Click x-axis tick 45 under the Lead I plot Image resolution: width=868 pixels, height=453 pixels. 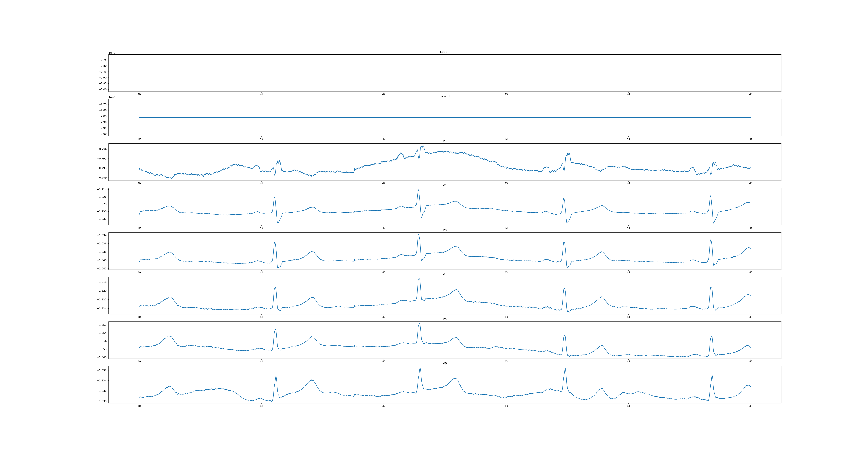click(x=751, y=94)
